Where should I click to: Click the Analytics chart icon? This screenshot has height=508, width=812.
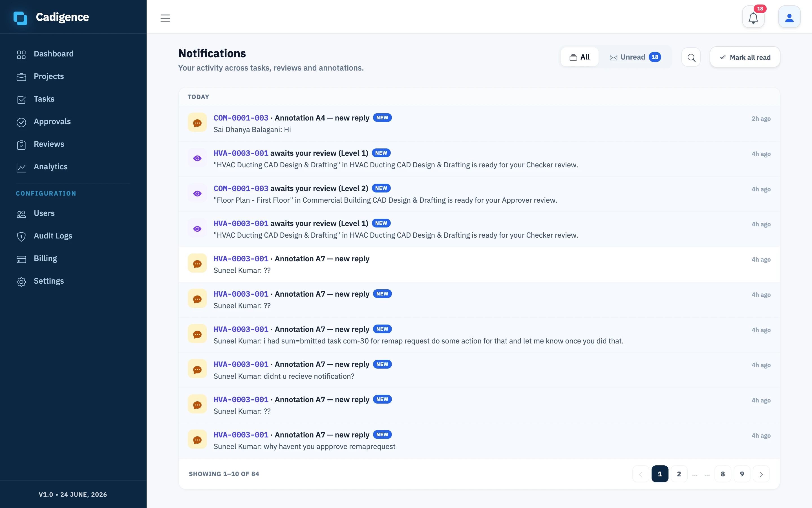click(x=21, y=167)
